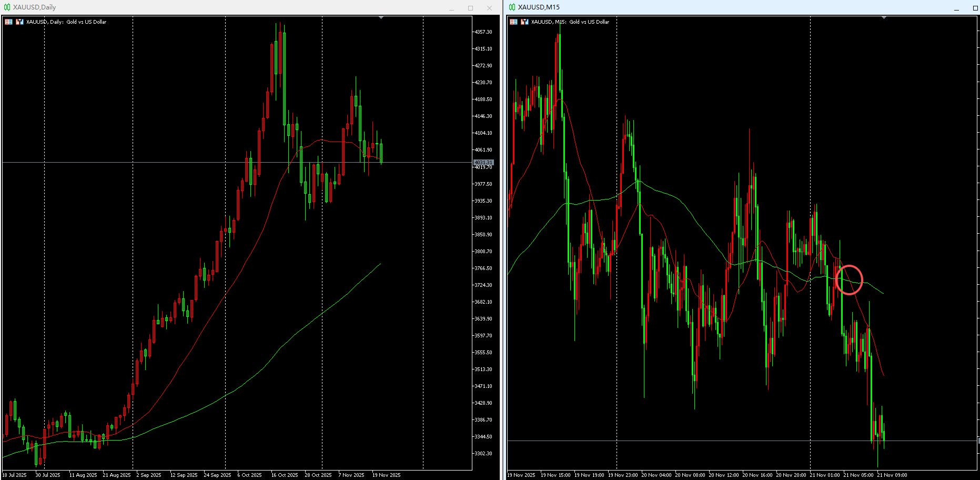Activate the XAUUSD,Daily window title bar
Screen dimensions: 980x480
pyautogui.click(x=226, y=7)
